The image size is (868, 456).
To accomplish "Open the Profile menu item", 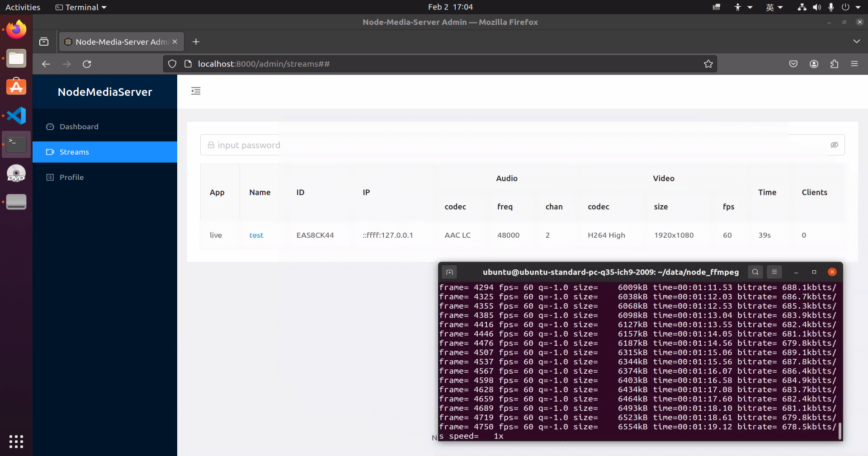I will point(105,177).
